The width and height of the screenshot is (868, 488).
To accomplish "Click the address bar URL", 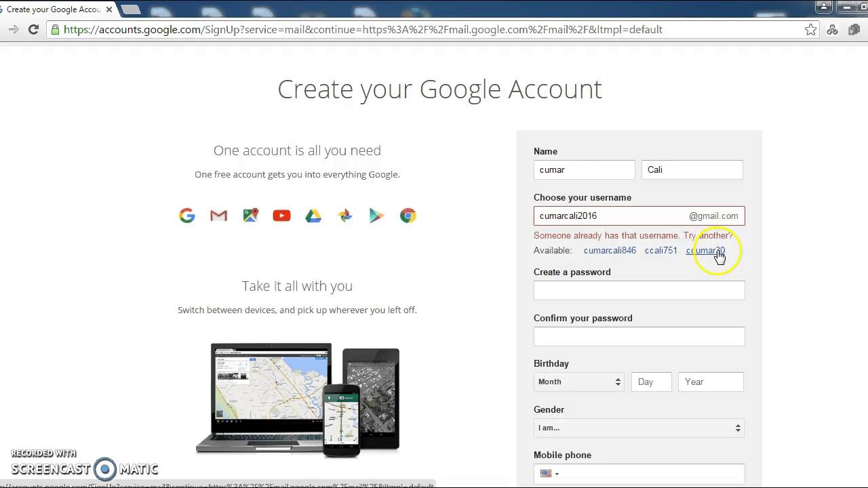I will pos(363,29).
